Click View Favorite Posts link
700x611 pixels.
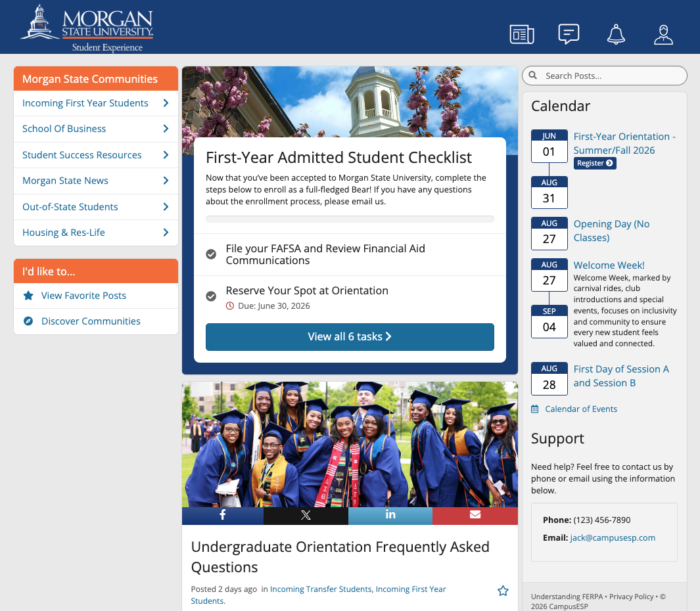coord(84,296)
